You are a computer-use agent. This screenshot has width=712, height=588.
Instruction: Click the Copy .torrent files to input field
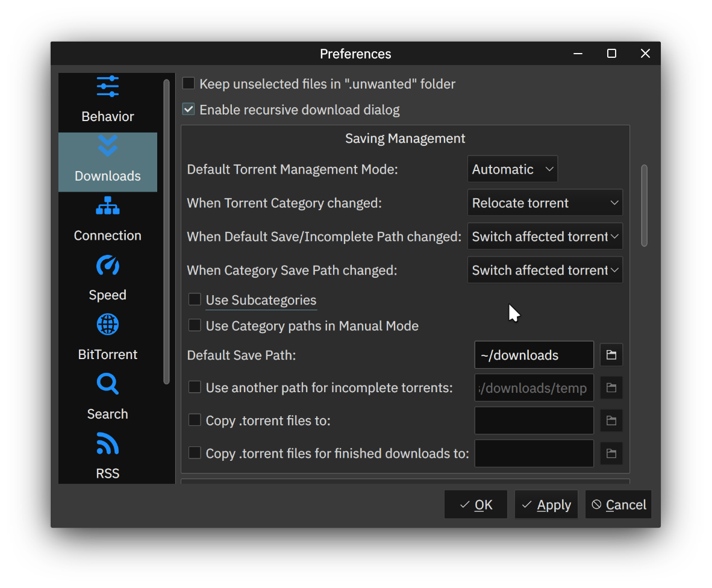click(534, 421)
